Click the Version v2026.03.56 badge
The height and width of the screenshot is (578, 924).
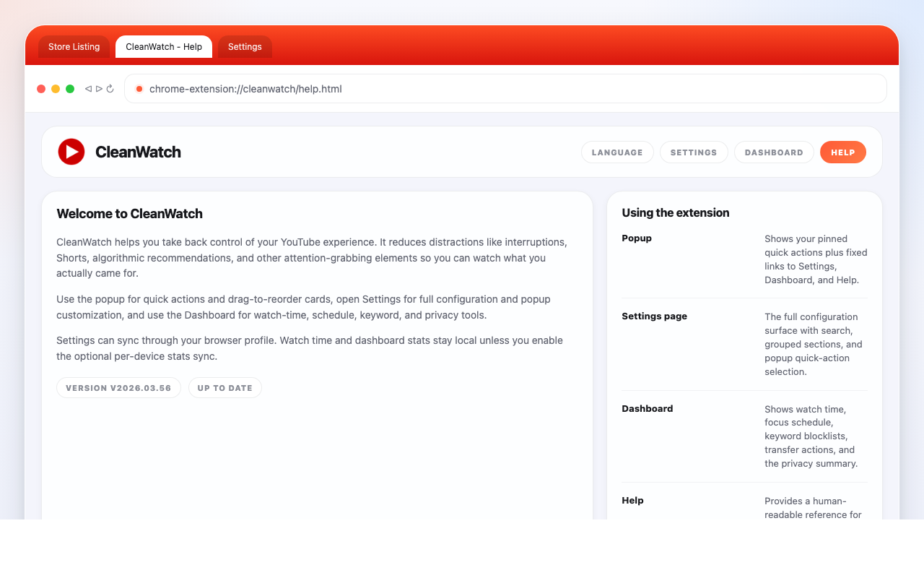(118, 388)
